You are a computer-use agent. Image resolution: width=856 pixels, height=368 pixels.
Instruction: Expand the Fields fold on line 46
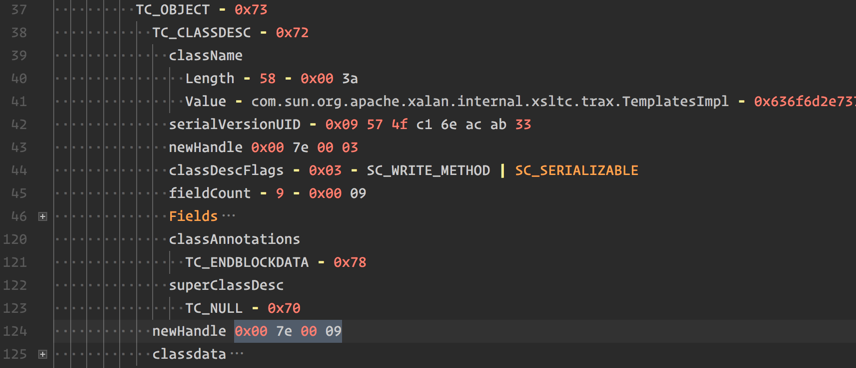click(x=43, y=217)
